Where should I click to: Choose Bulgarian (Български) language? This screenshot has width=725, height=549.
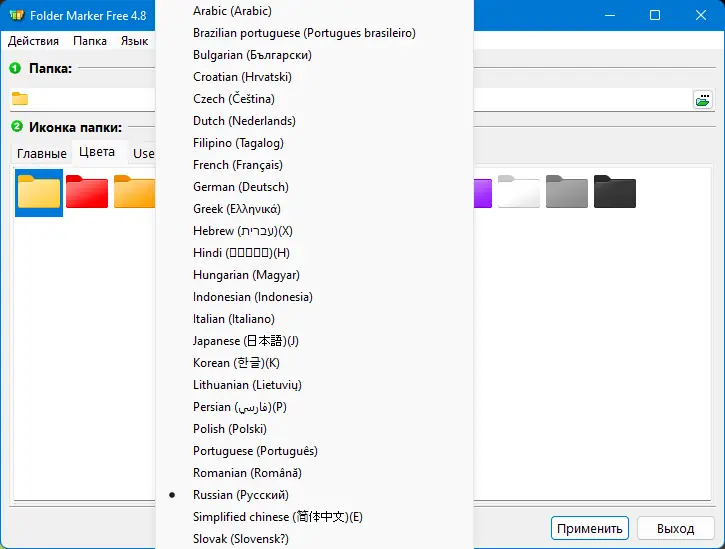pyautogui.click(x=314, y=55)
